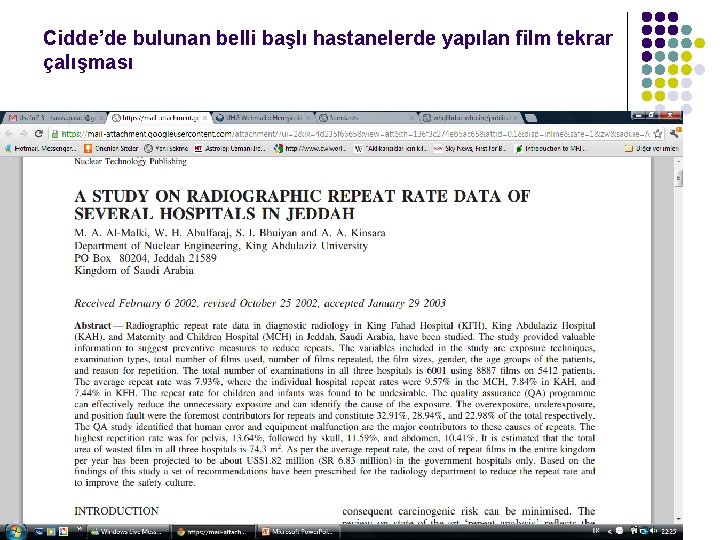Open the http://www.swiwor bookmark
Image resolution: width=720 pixels, height=540 pixels.
(310, 148)
